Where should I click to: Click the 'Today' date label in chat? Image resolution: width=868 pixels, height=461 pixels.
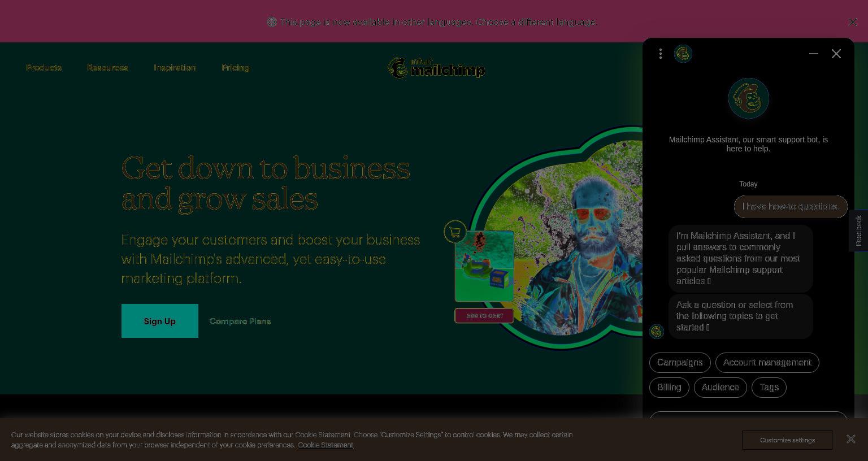748,184
